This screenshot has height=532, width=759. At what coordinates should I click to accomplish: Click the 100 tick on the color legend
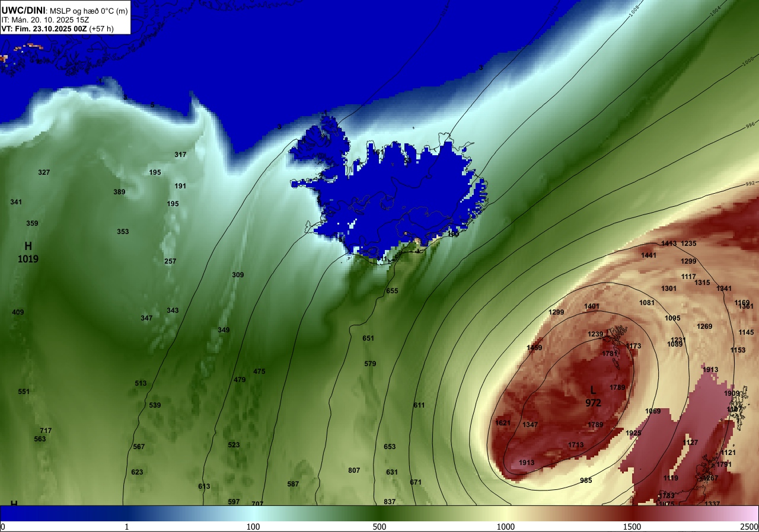[x=253, y=527]
